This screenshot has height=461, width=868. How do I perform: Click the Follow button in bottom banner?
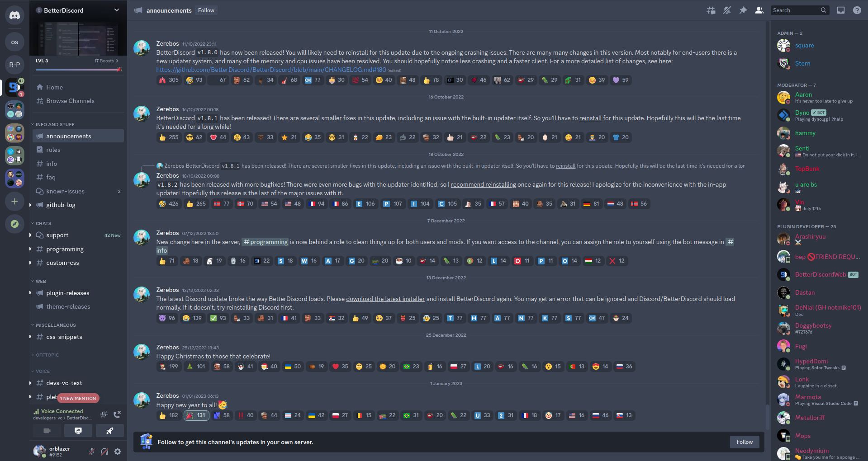point(744,442)
